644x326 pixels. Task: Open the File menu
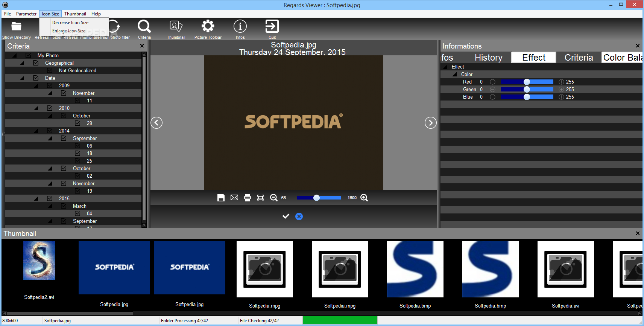8,14
